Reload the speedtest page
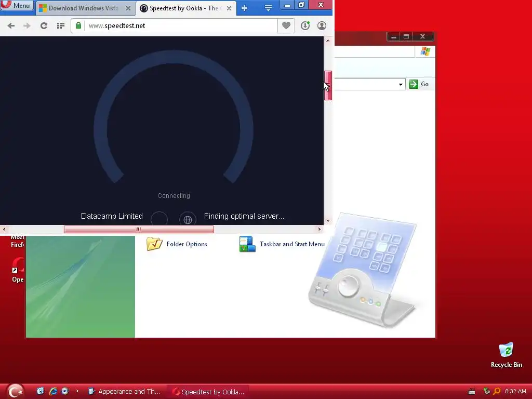Image resolution: width=532 pixels, height=399 pixels. (x=44, y=26)
